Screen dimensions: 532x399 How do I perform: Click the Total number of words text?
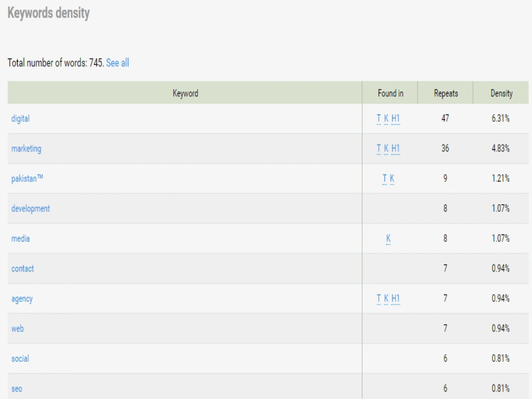pyautogui.click(x=56, y=63)
